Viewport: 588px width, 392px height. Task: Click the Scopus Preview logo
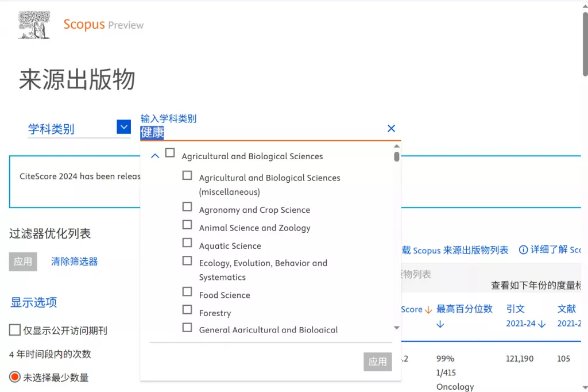point(103,25)
